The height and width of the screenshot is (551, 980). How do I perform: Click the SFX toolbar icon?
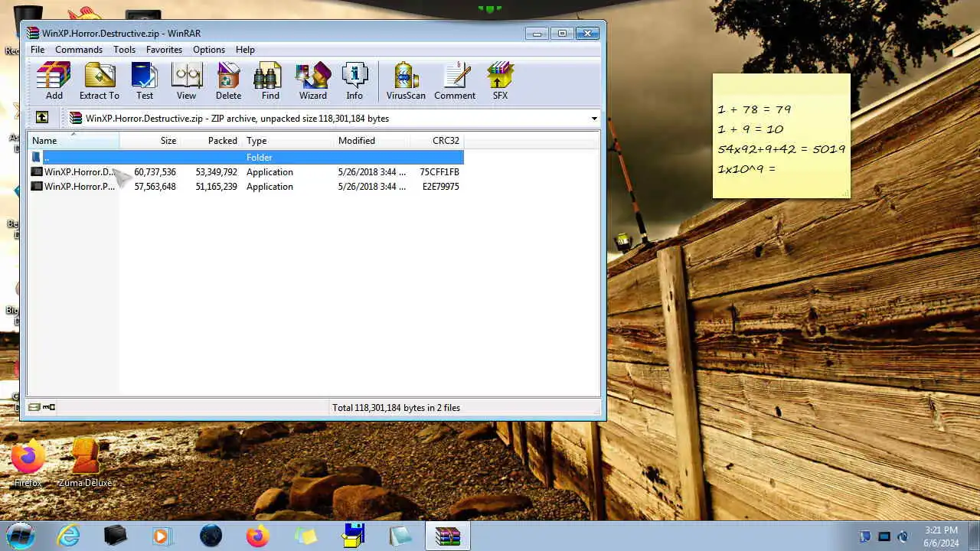tap(500, 81)
